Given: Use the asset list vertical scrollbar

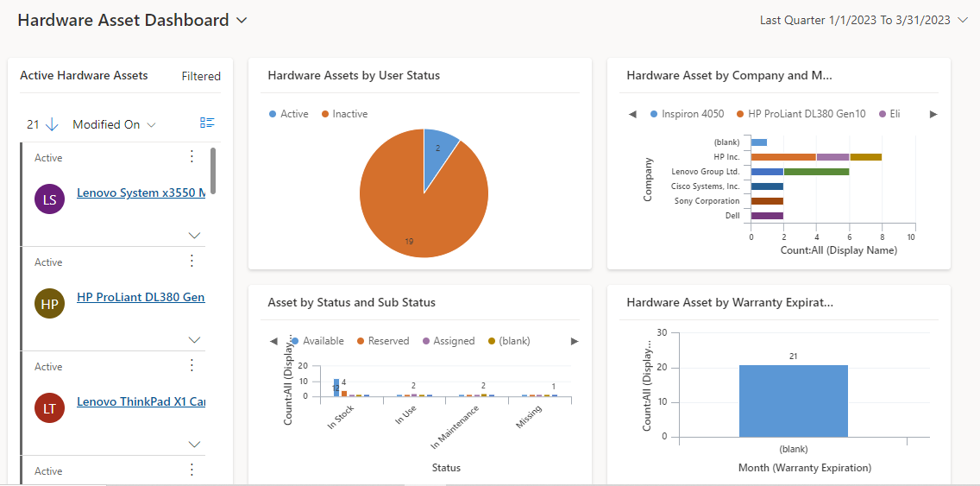Looking at the screenshot, I should click(x=213, y=171).
